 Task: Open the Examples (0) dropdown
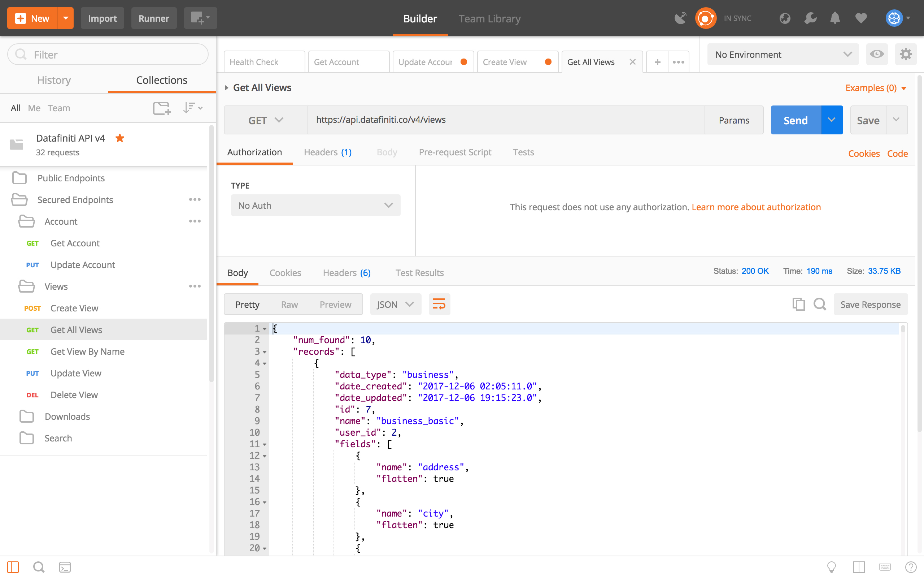point(876,88)
